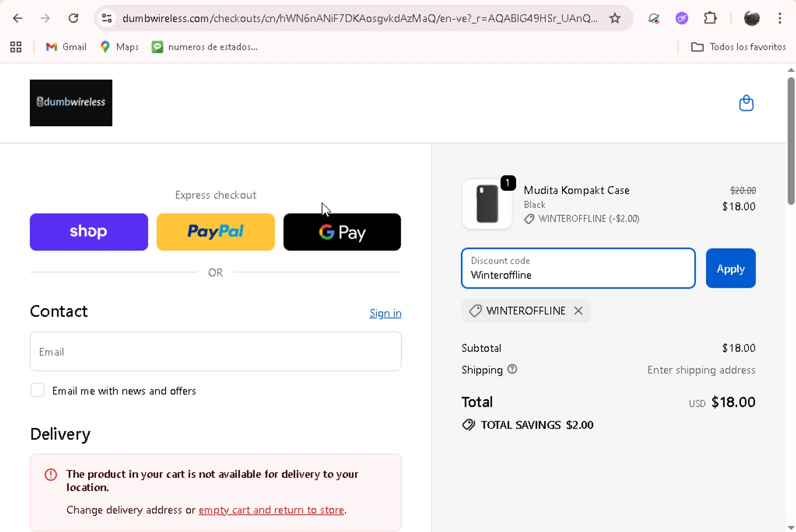Image resolution: width=796 pixels, height=532 pixels.
Task: Open the Extensions puzzle icon
Action: [x=710, y=18]
